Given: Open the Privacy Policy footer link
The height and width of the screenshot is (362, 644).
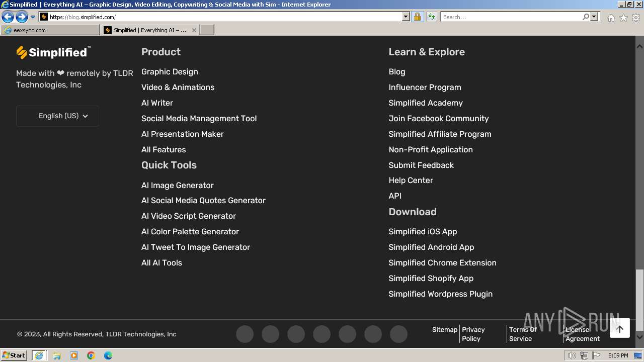Looking at the screenshot, I should 473,334.
